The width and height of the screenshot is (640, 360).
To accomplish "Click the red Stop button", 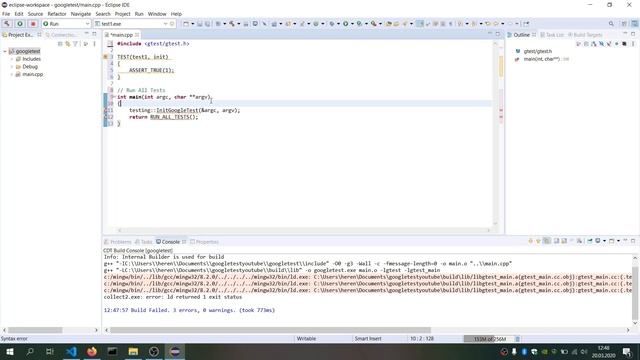I will coord(33,24).
